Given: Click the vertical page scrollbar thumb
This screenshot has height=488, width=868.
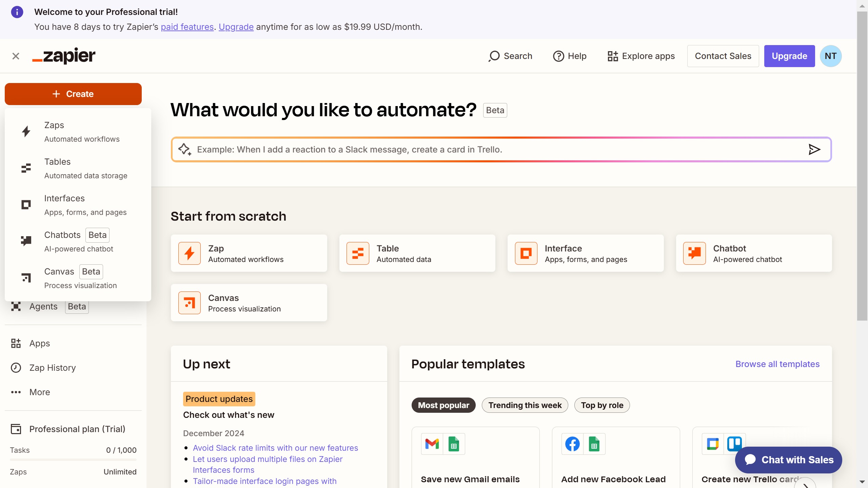Looking at the screenshot, I should coord(862,166).
